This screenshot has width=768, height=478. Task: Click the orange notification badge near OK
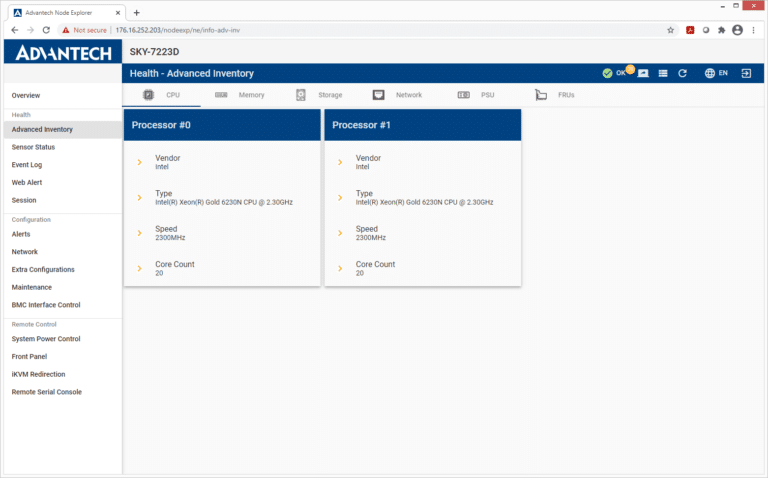[630, 69]
